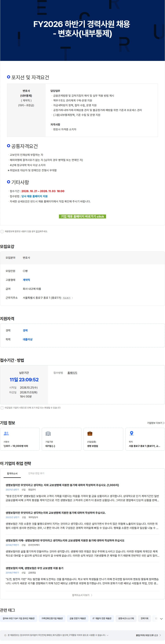Click the 대졸이상 education value
The image size is (165, 644).
point(28,339)
